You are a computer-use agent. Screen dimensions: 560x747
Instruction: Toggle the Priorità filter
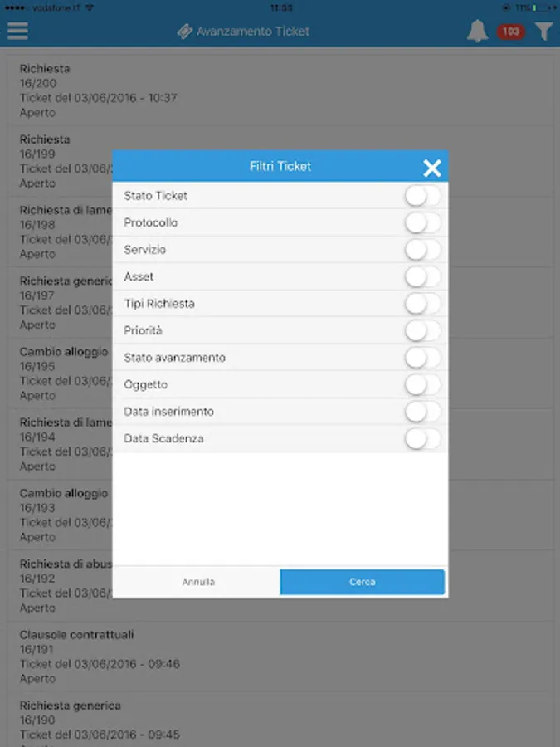pos(423,330)
